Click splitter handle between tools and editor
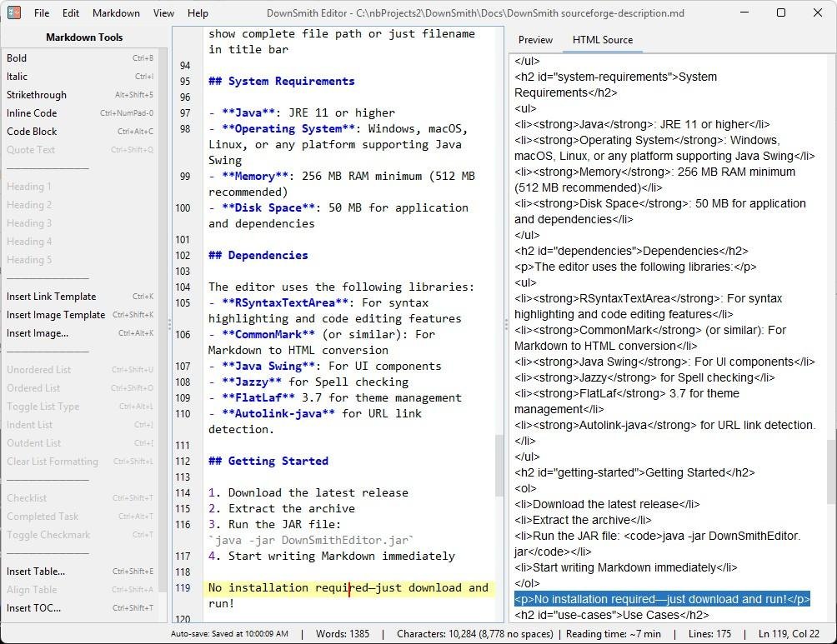Image resolution: width=837 pixels, height=644 pixels. (170, 323)
